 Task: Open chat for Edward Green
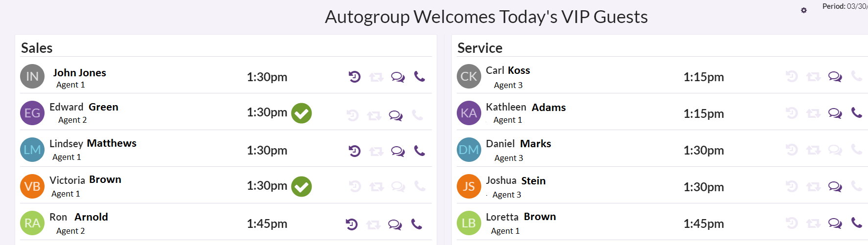(x=396, y=116)
